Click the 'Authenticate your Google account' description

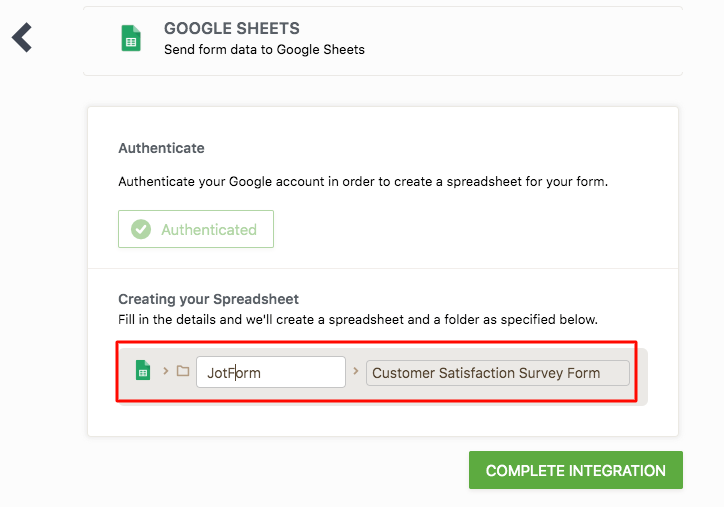point(363,182)
